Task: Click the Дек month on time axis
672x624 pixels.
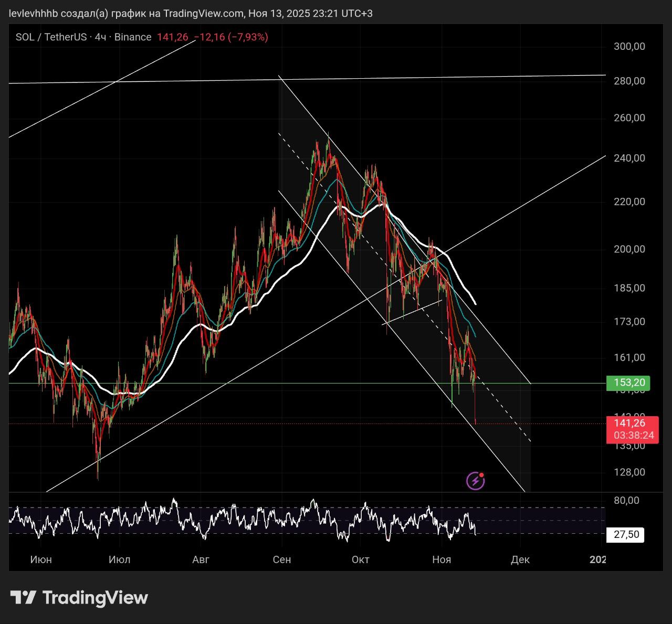Action: click(520, 559)
